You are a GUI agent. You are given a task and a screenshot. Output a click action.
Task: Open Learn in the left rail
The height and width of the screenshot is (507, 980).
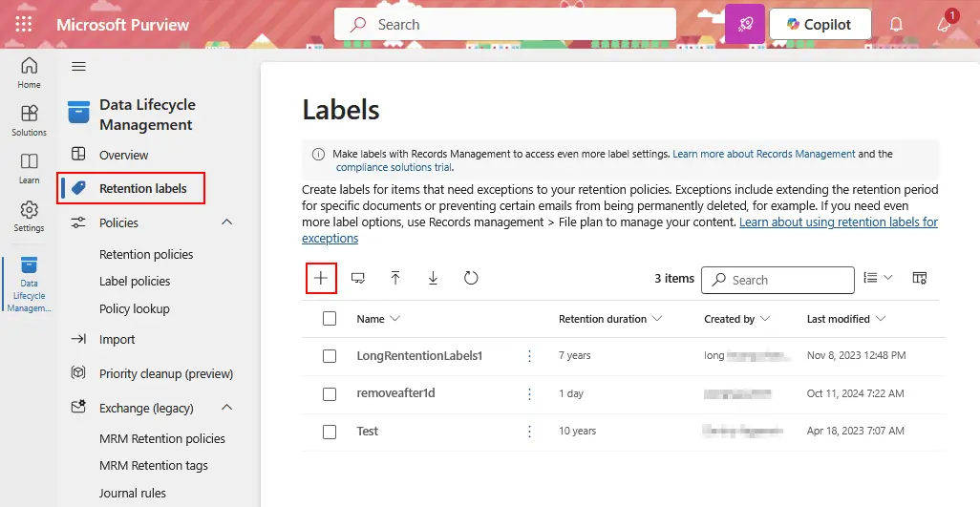pyautogui.click(x=29, y=169)
